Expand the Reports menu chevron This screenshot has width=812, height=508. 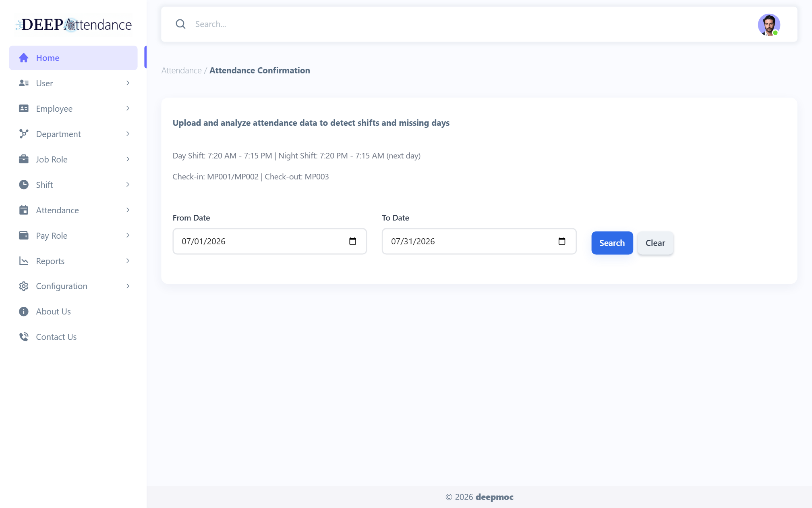pos(128,261)
